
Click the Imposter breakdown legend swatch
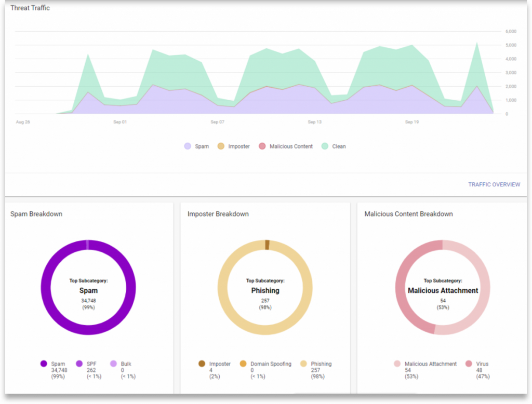coord(202,363)
